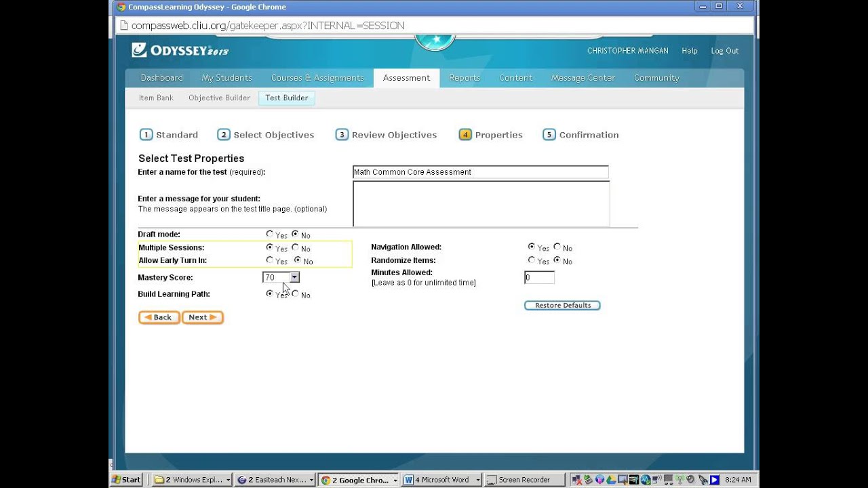
Task: Switch to the Content tab
Action: click(516, 78)
